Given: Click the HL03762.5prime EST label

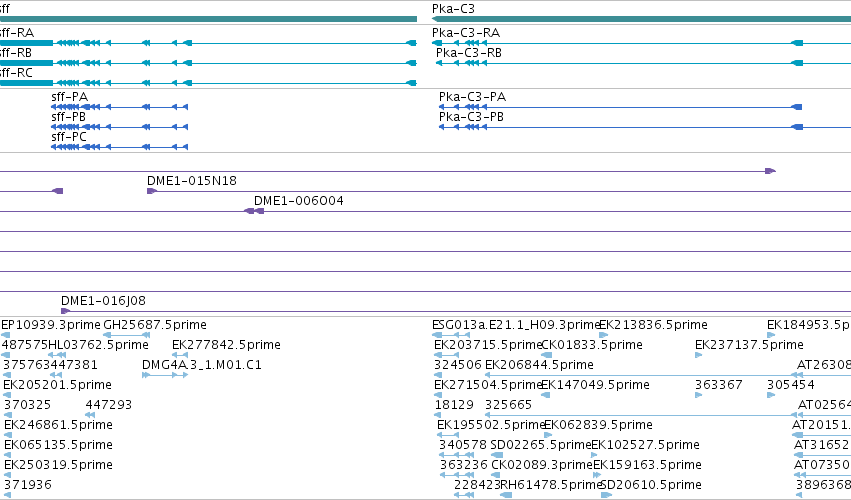Looking at the screenshot, I should point(98,345).
